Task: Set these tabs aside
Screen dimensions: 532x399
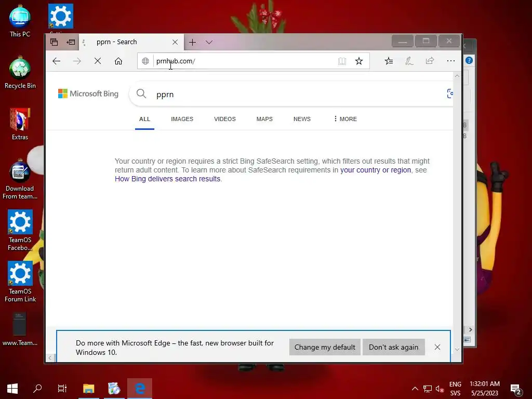Action: 71,42
